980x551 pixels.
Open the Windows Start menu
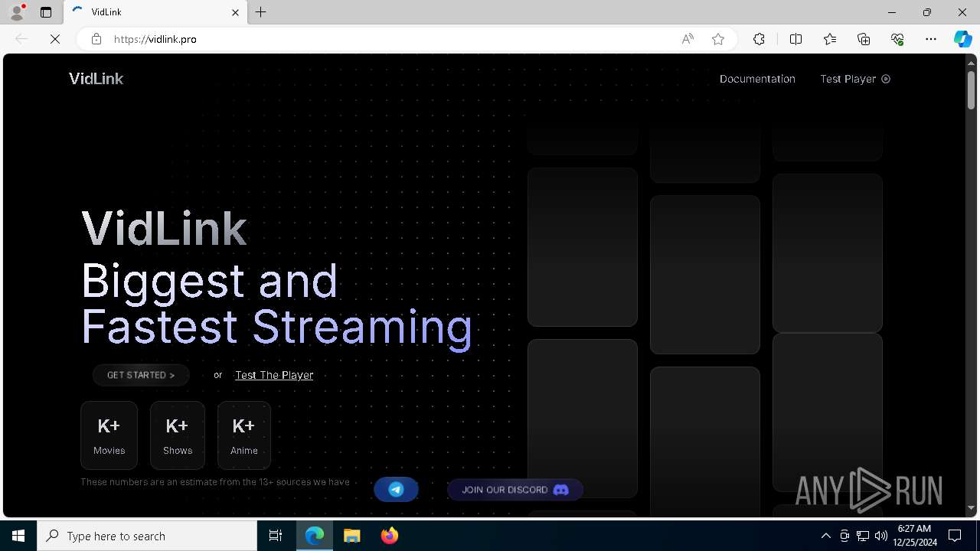point(18,536)
